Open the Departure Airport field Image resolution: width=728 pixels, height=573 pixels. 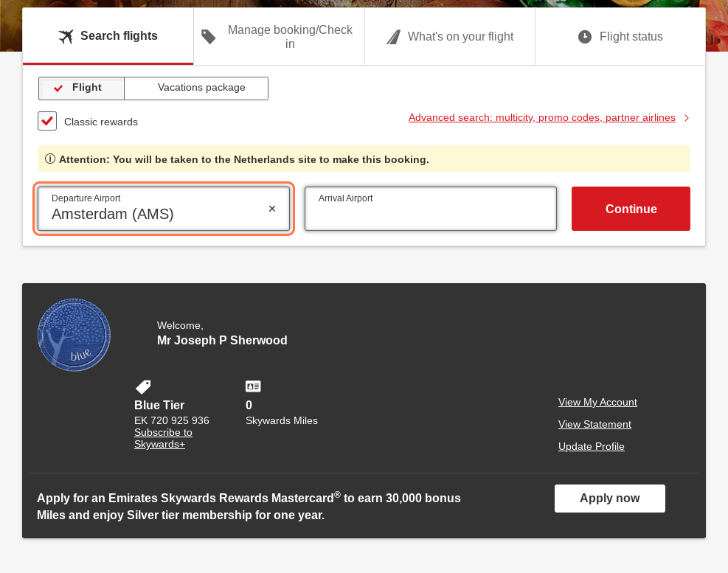coord(164,209)
